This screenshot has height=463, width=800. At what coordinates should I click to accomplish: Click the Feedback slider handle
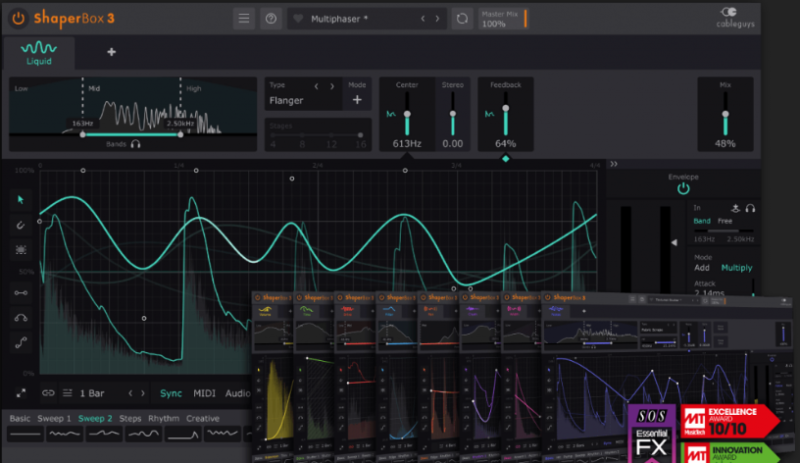click(x=506, y=108)
